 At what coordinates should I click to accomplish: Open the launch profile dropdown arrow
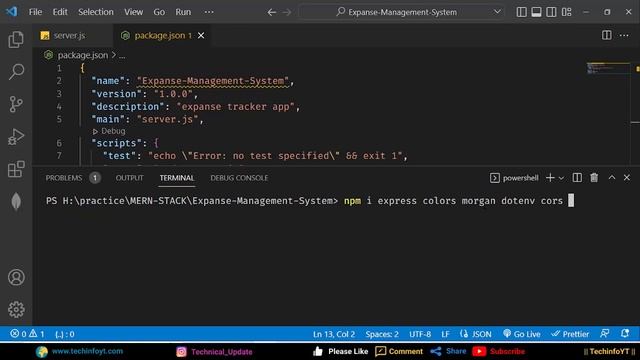(x=561, y=178)
